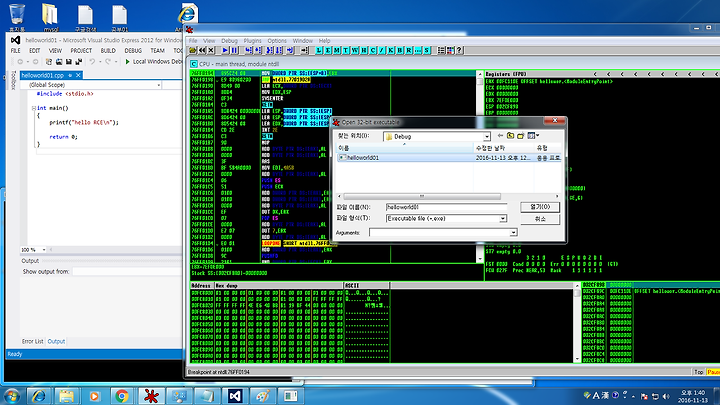The image size is (720, 405).
Task: Start Local Windows Debugger in Visual Studio
Action: [x=153, y=62]
